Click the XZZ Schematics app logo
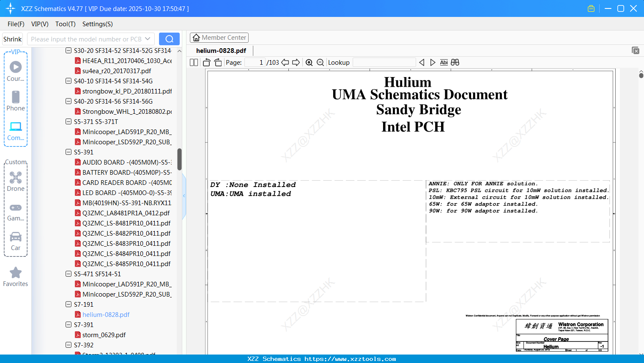This screenshot has height=363, width=644. coord(11,8)
